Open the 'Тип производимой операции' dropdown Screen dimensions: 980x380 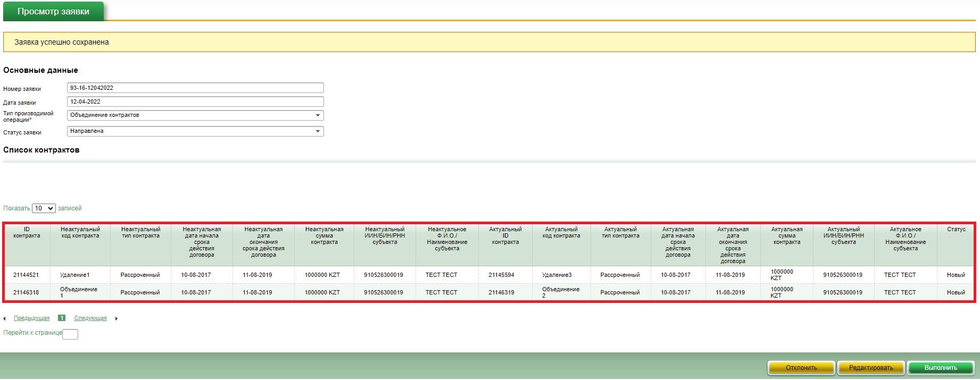point(195,115)
